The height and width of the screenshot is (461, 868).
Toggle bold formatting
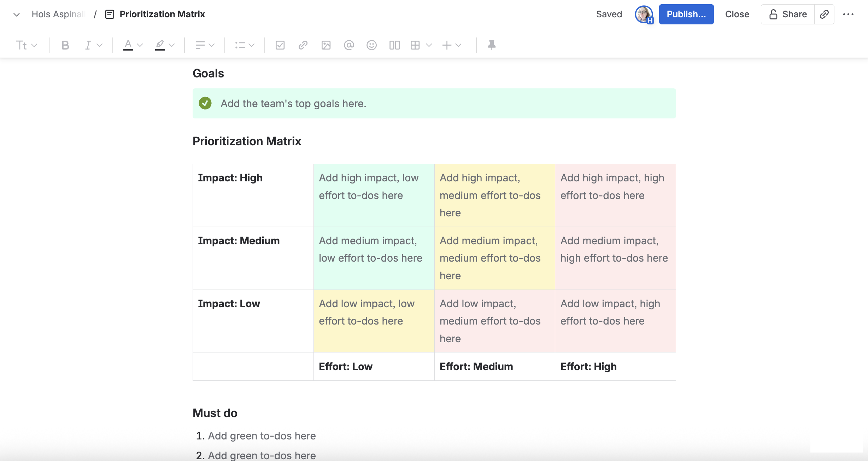tap(65, 45)
